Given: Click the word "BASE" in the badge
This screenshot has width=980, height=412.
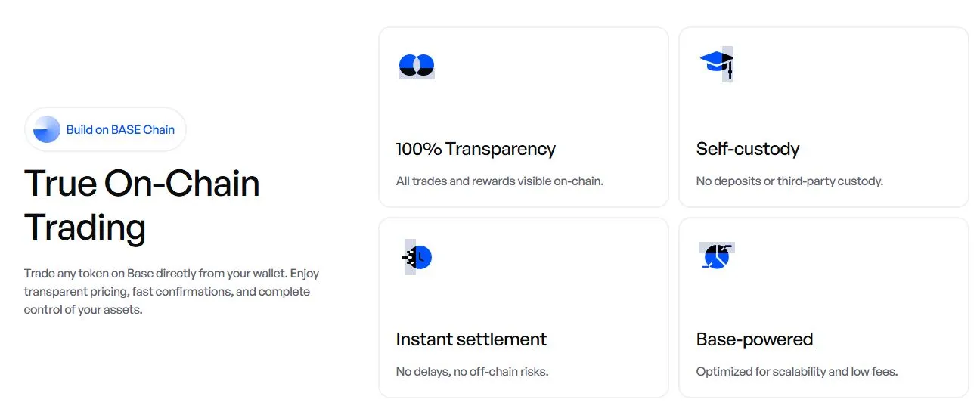Looking at the screenshot, I should click(x=126, y=129).
